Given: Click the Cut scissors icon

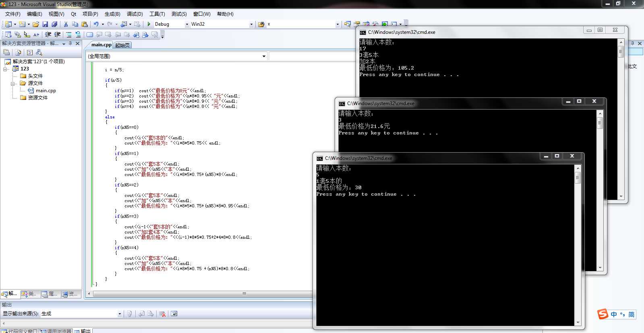Looking at the screenshot, I should [66, 24].
